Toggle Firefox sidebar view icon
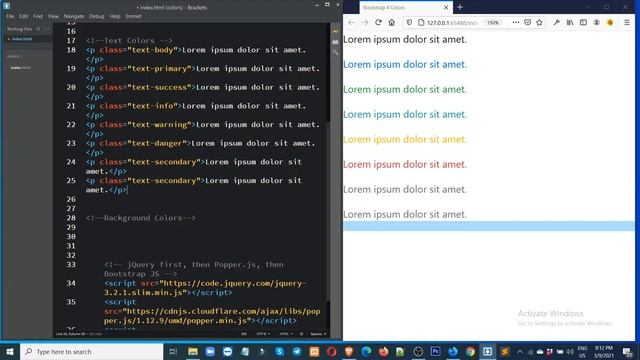The width and height of the screenshot is (640, 360). [583, 22]
